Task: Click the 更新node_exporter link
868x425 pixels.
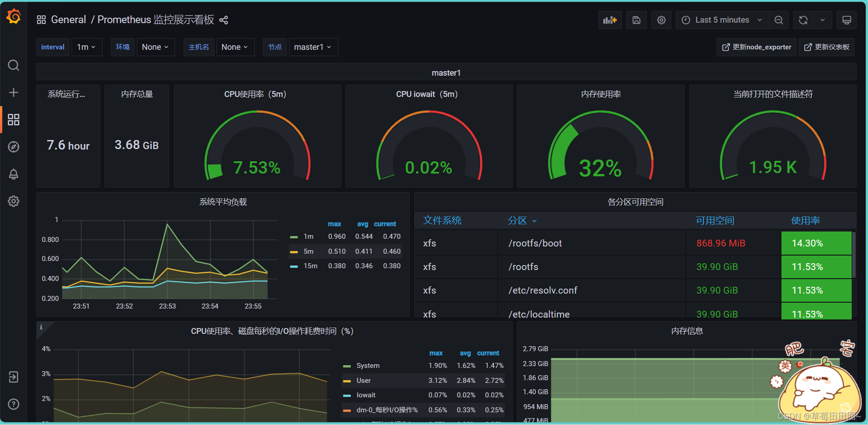Action: (756, 47)
